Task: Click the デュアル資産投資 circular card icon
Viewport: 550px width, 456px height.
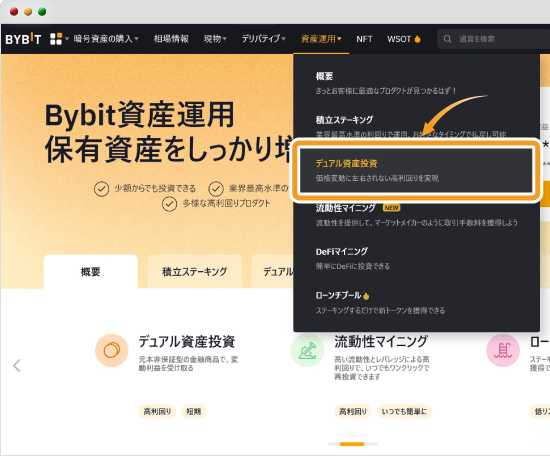Action: pos(112,350)
